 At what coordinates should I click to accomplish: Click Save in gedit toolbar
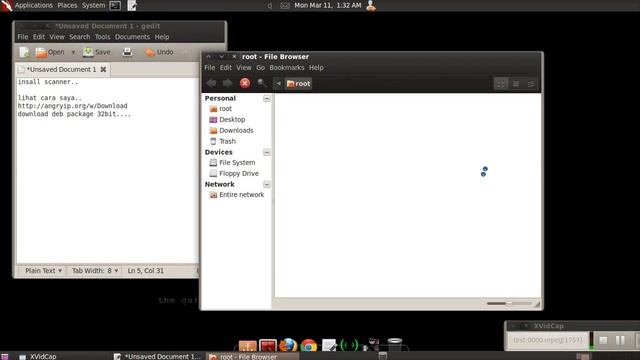point(97,52)
